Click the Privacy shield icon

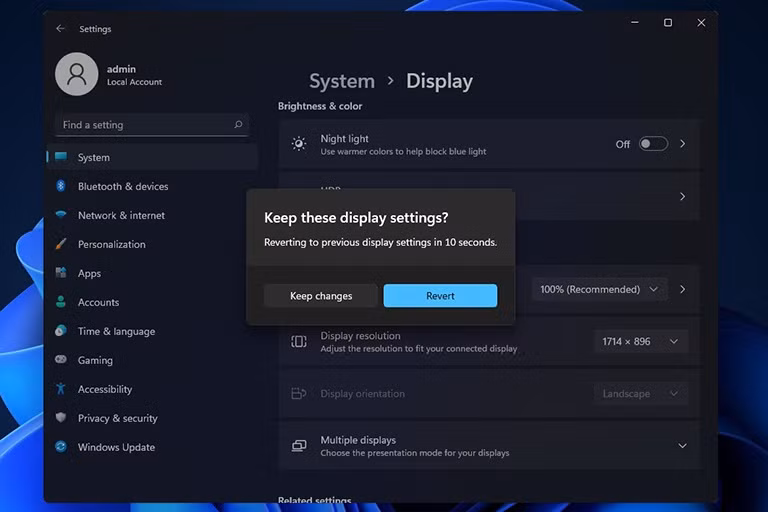pyautogui.click(x=61, y=417)
